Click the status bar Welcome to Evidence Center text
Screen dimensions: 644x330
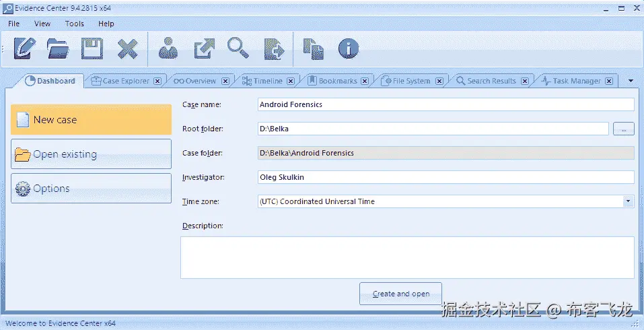(61, 323)
